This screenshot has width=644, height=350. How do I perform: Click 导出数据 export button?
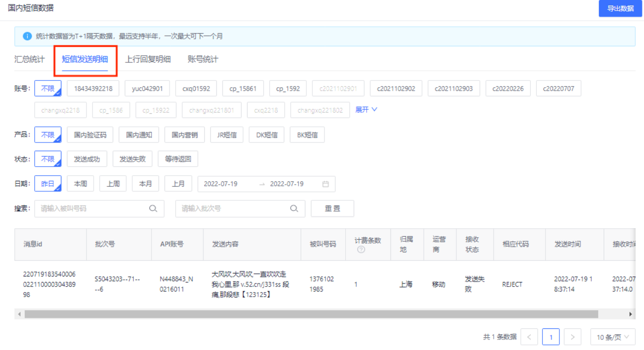[620, 9]
